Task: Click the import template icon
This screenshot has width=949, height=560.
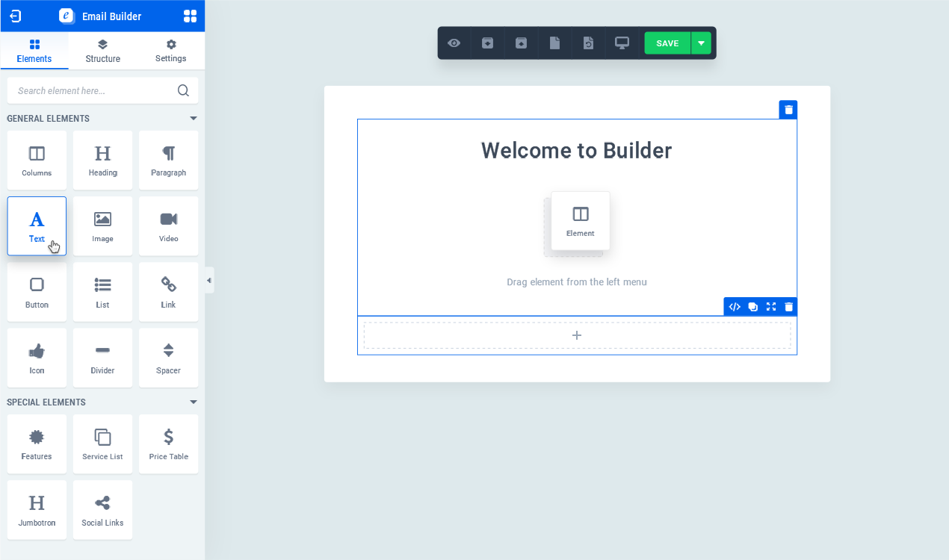Action: (x=487, y=43)
